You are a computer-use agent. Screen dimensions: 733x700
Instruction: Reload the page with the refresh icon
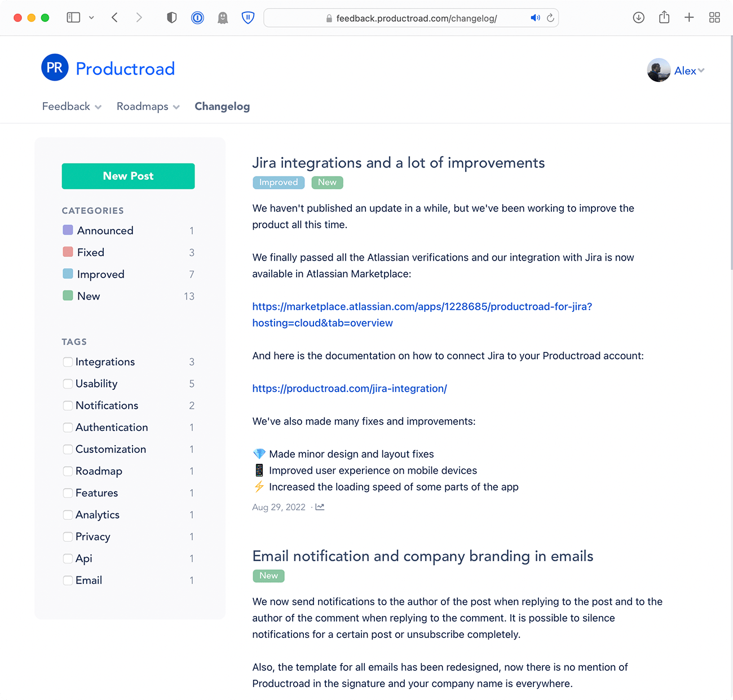[x=550, y=18]
